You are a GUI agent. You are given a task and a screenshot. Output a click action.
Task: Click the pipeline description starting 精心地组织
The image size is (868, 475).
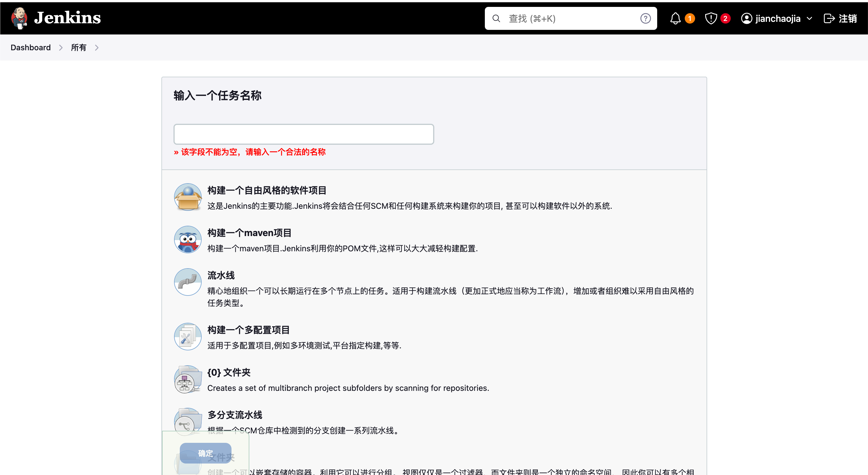click(450, 297)
